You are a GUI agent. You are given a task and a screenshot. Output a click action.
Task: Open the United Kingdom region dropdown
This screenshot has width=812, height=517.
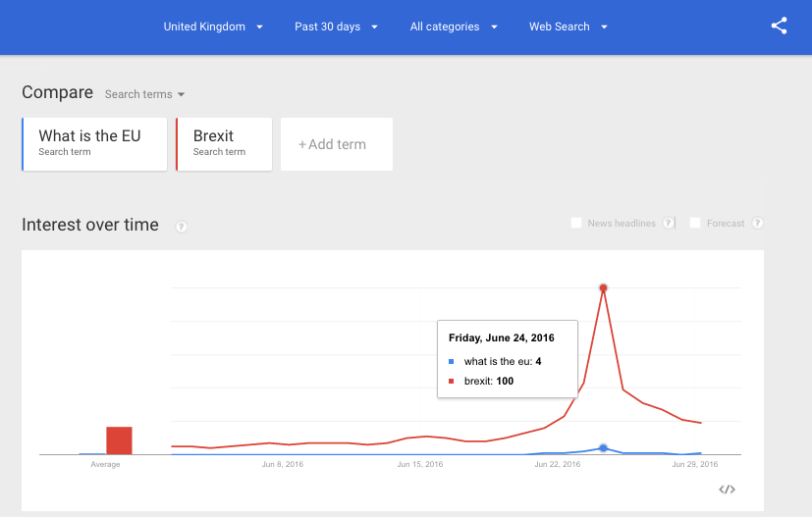pyautogui.click(x=213, y=26)
